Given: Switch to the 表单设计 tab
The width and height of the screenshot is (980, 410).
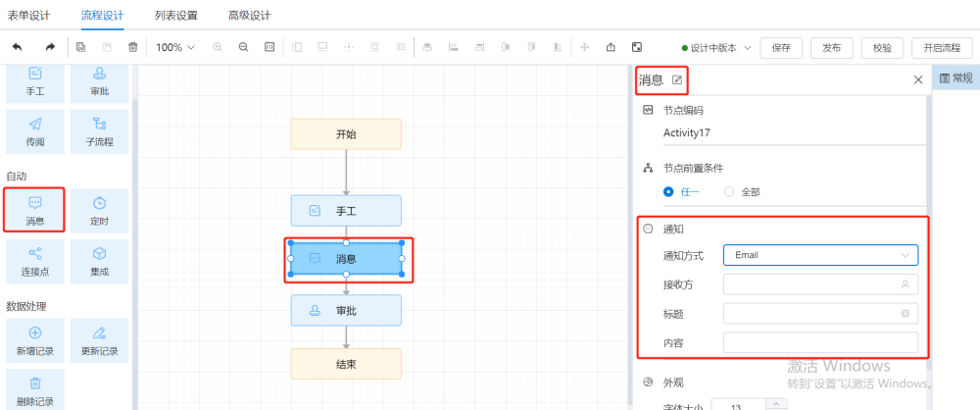Looking at the screenshot, I should point(28,16).
